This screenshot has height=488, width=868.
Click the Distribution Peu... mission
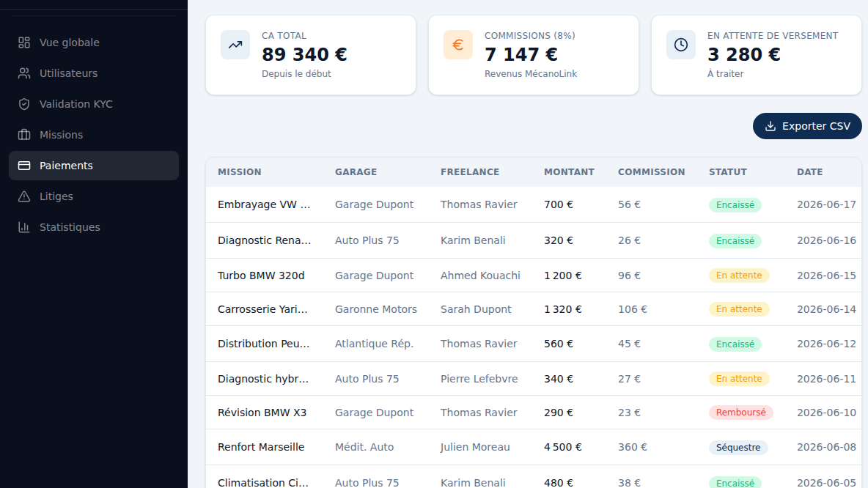[263, 344]
